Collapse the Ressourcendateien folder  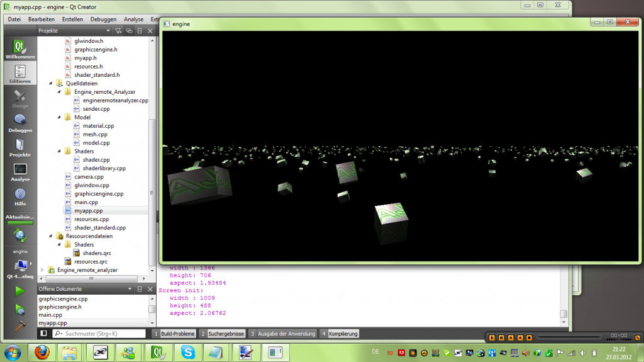click(x=50, y=236)
